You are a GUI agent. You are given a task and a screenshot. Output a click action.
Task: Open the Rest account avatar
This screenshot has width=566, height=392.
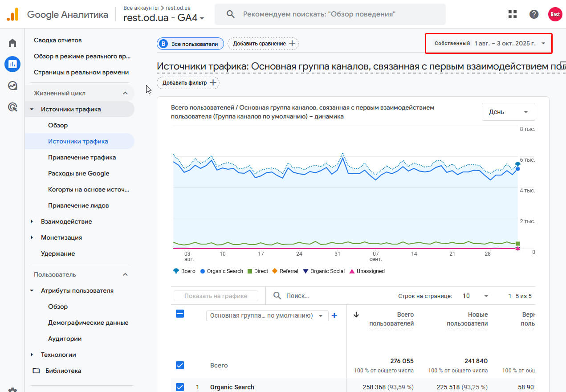point(555,14)
